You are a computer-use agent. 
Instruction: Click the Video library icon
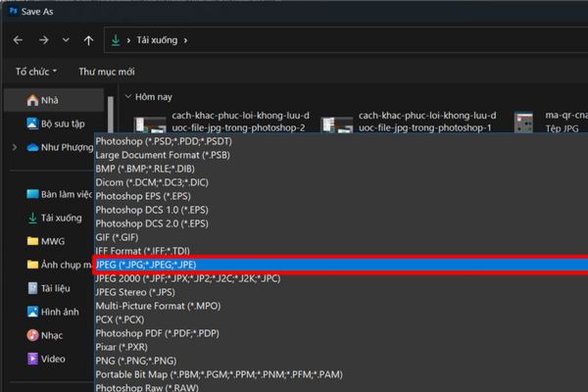(x=32, y=359)
